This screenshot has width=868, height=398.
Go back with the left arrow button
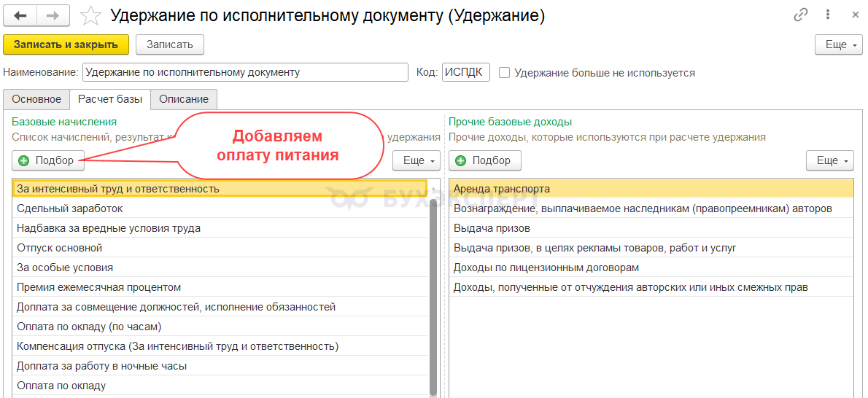pyautogui.click(x=20, y=15)
